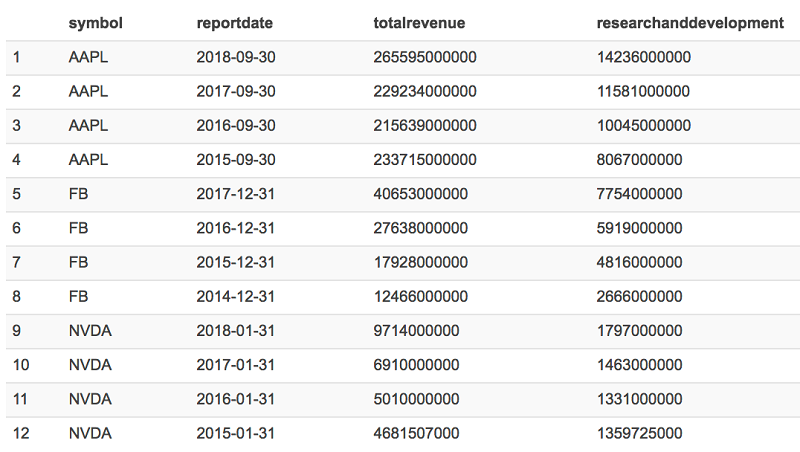This screenshot has height=452, width=800.
Task: Select date 2016-09-30
Action: click(236, 125)
